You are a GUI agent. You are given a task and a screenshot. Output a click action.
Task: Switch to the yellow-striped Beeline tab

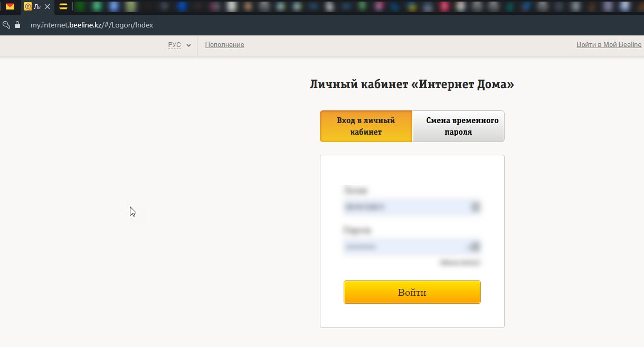pyautogui.click(x=63, y=7)
